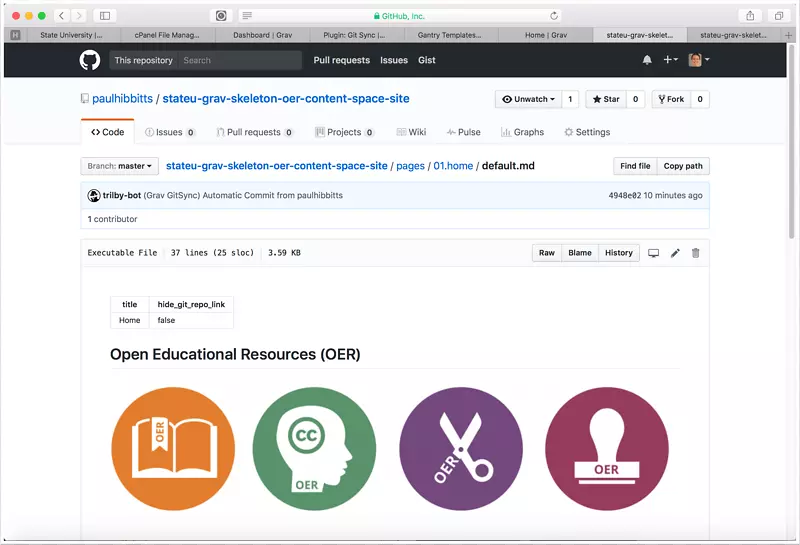Viewport: 800px width, 545px height.
Task: Expand the Branch: master selector
Action: point(120,166)
